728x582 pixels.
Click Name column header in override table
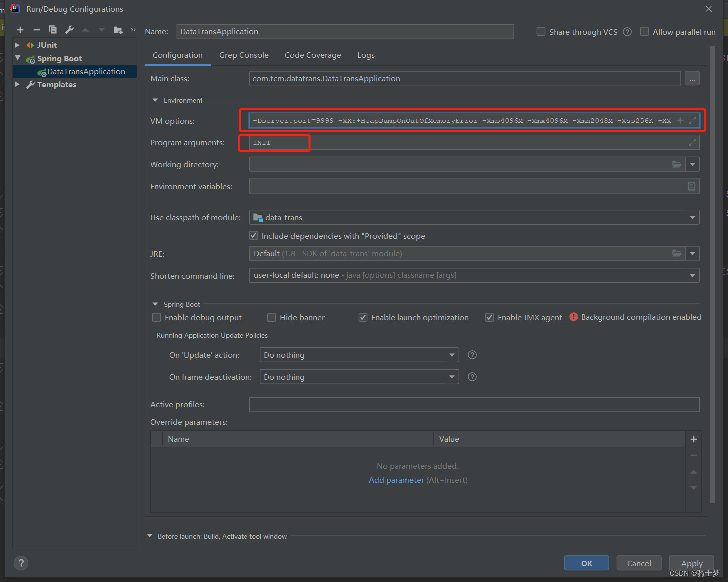298,439
